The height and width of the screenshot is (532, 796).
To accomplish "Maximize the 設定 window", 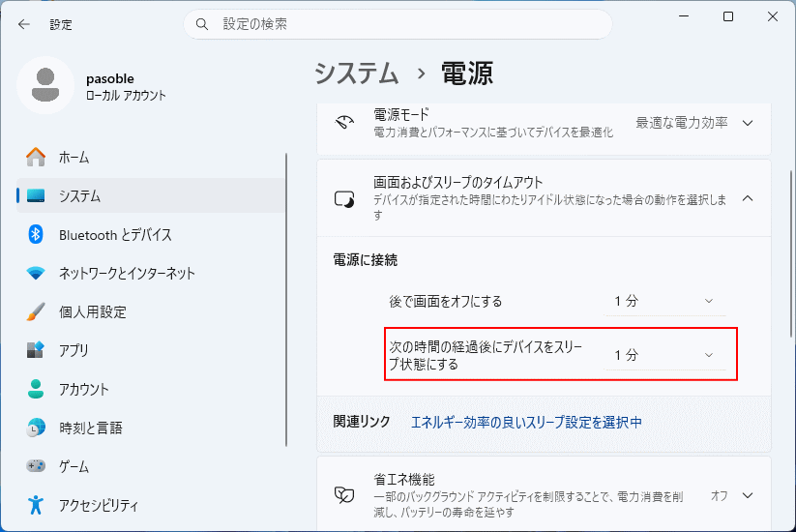I will pyautogui.click(x=728, y=16).
